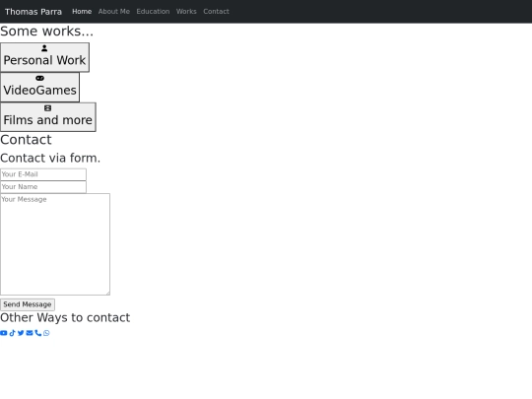The image size is (532, 399).
Task: Click the film icon above Films and more
Action: (x=48, y=108)
